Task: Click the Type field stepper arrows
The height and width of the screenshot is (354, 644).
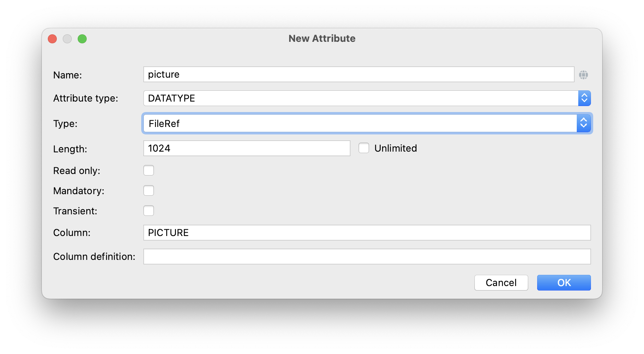Action: tap(584, 123)
